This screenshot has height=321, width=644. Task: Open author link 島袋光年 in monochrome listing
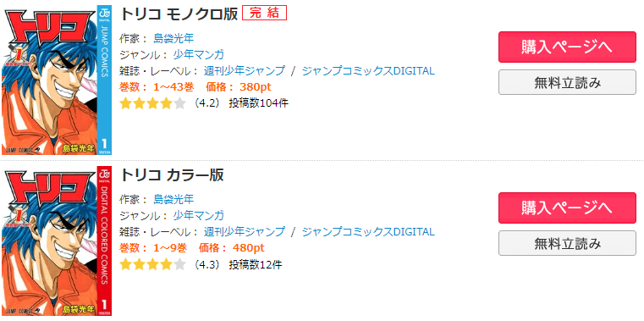coord(173,38)
